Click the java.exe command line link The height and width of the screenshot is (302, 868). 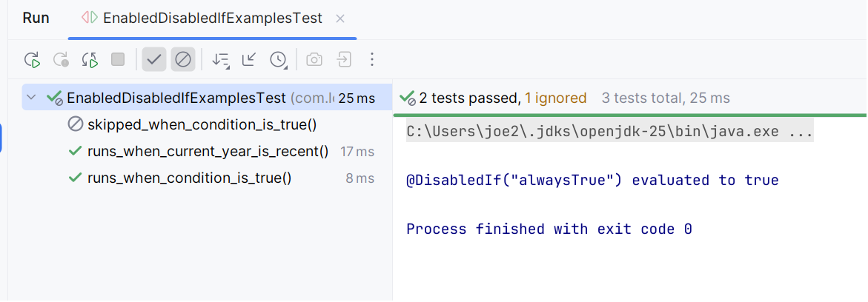click(x=609, y=132)
